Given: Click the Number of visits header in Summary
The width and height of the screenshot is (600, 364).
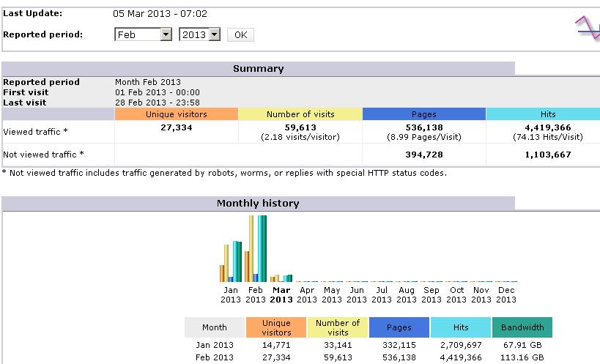Looking at the screenshot, I should [300, 114].
